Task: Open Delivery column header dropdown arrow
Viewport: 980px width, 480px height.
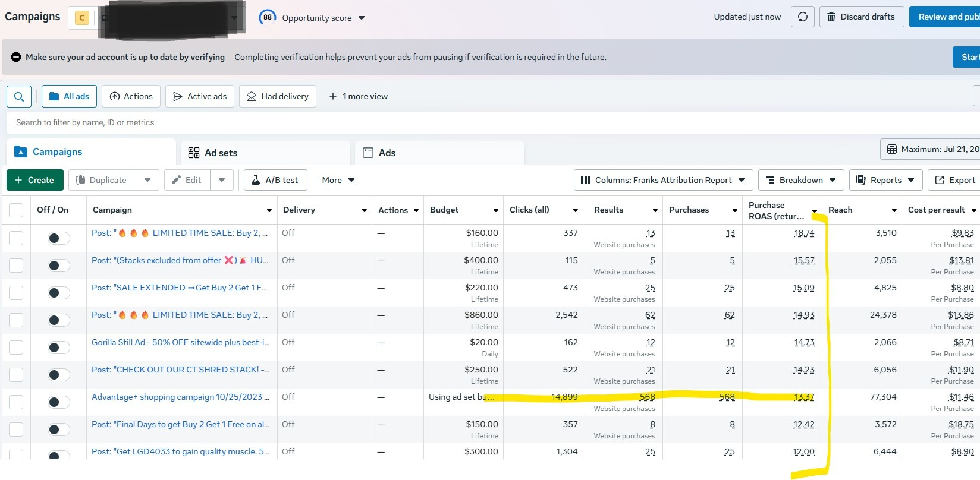Action: (365, 210)
